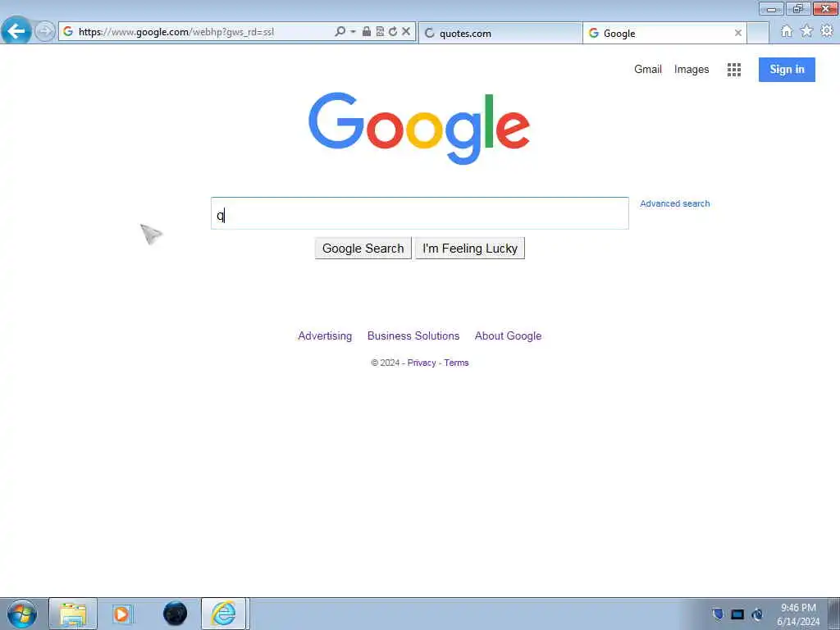This screenshot has height=630, width=840.
Task: Click the Internet Explorer taskbar icon
Action: click(x=223, y=614)
